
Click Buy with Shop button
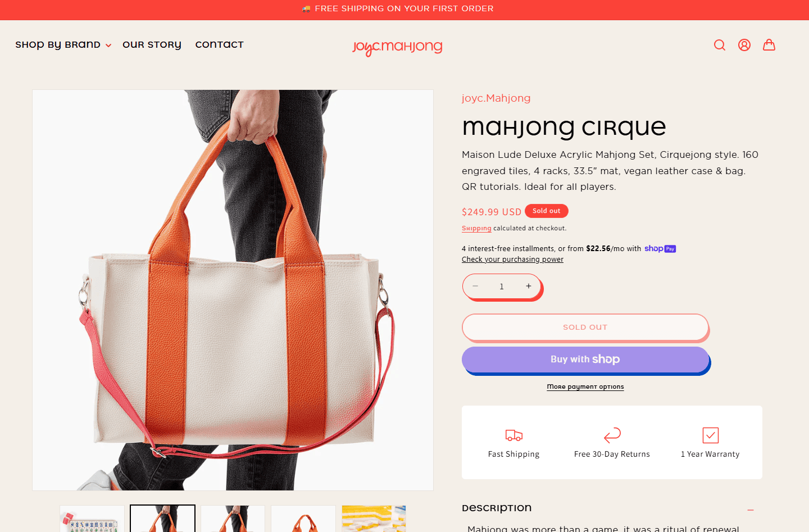(585, 360)
